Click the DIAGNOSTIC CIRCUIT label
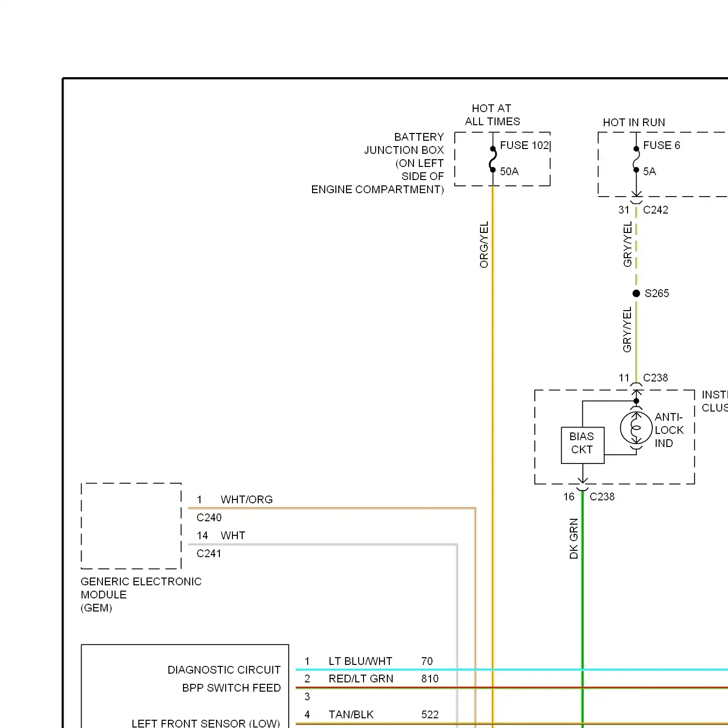 pyautogui.click(x=224, y=670)
